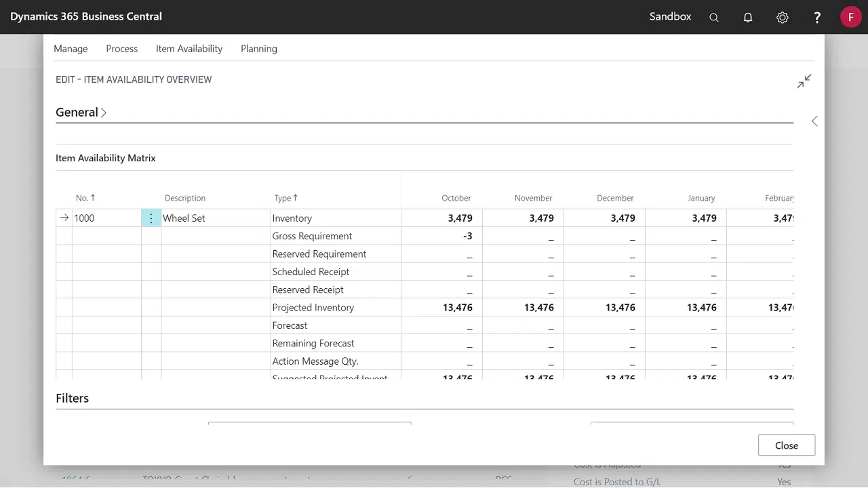Open the notifications bell
The image size is (868, 488).
pyautogui.click(x=748, y=18)
